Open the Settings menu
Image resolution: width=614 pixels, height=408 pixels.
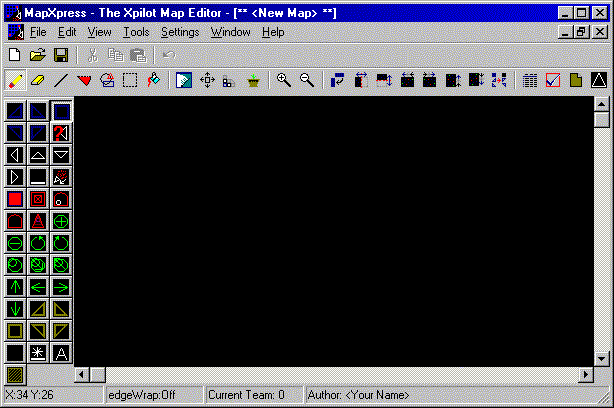click(x=180, y=32)
